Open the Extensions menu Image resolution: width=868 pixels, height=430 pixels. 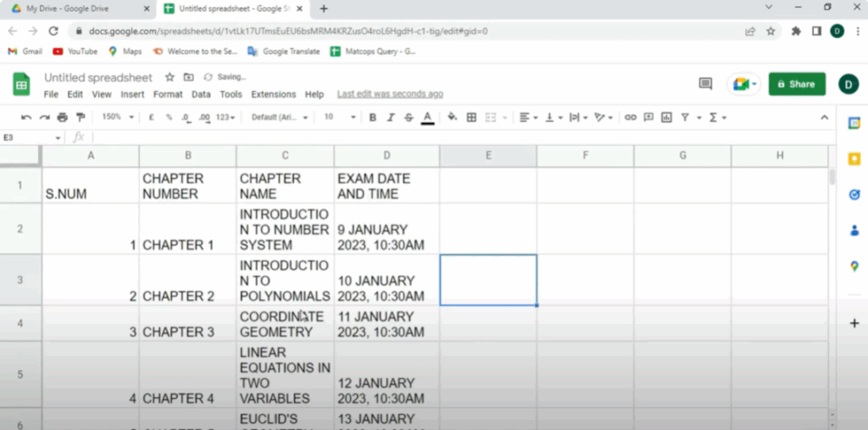tap(273, 94)
